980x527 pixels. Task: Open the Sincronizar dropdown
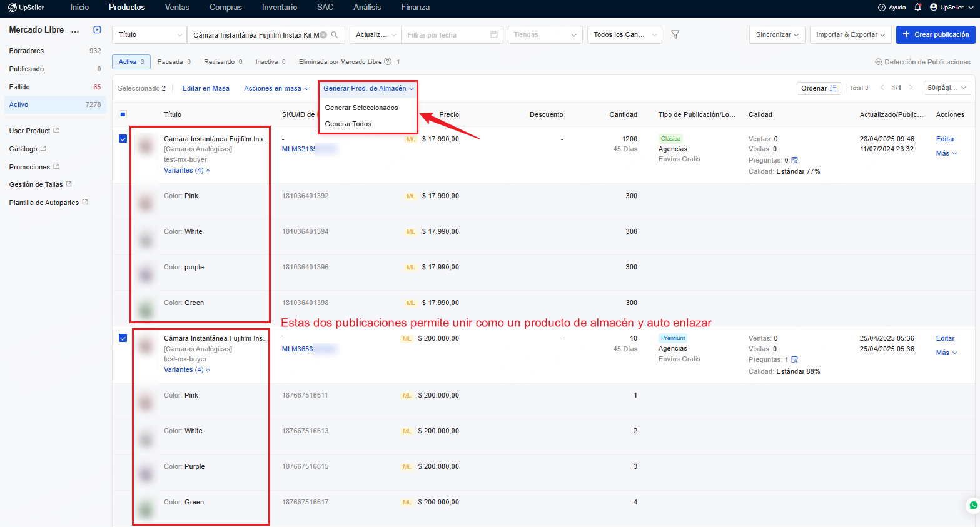[x=777, y=35]
